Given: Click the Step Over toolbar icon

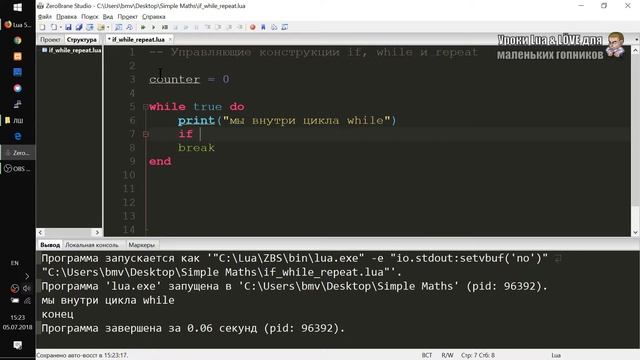Looking at the screenshot, I should click(x=218, y=27).
